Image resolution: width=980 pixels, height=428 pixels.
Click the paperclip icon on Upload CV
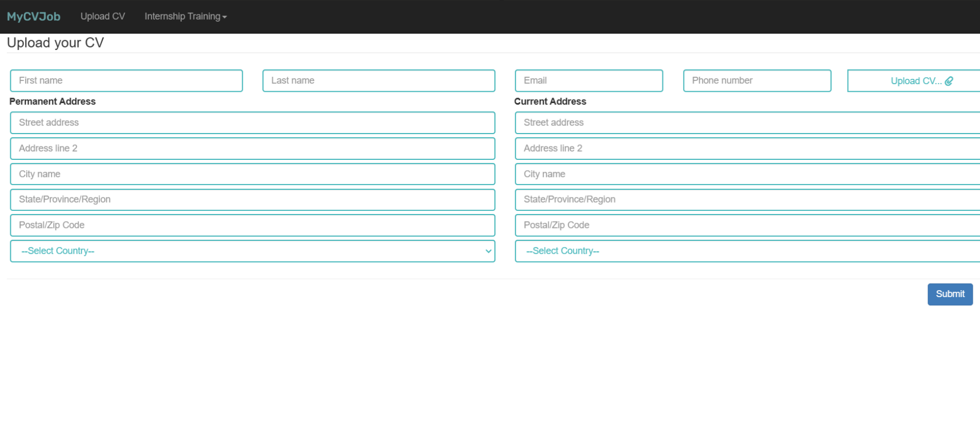click(x=949, y=81)
